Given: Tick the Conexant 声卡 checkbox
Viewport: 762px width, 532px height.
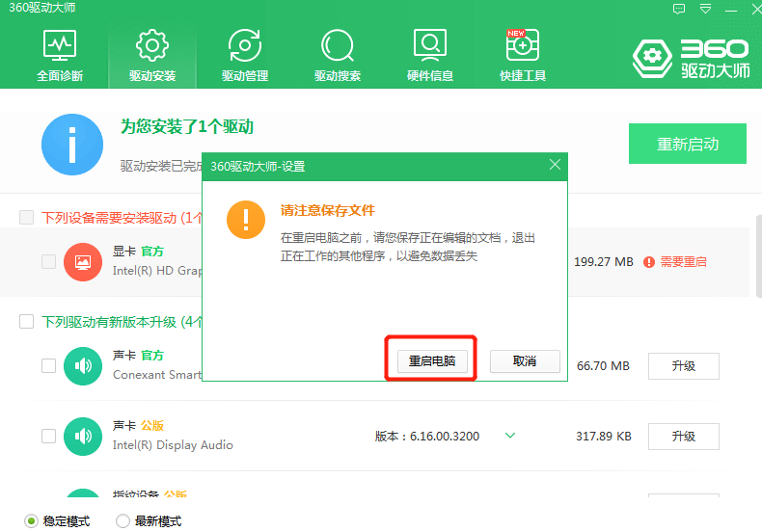Looking at the screenshot, I should [48, 365].
